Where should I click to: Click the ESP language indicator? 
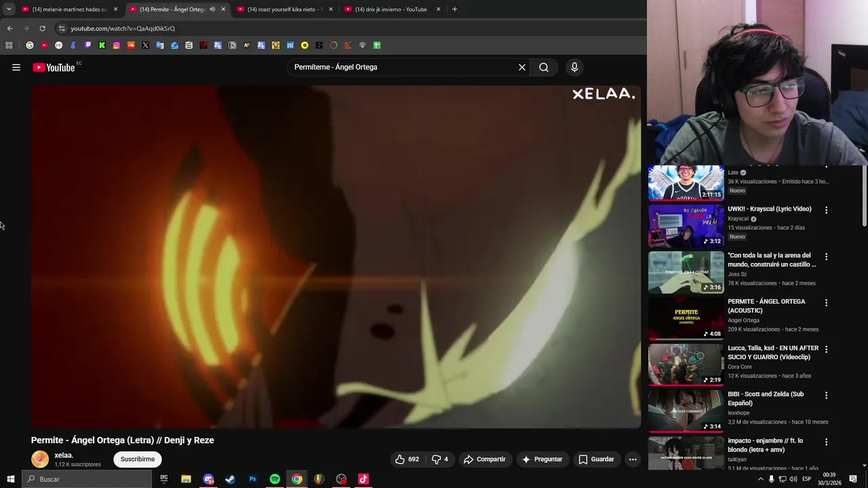pyautogui.click(x=806, y=479)
